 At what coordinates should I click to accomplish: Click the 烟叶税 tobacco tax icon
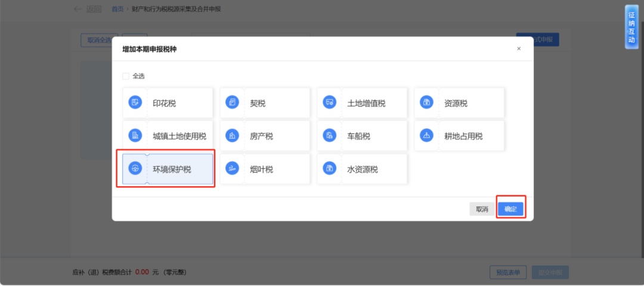(232, 169)
